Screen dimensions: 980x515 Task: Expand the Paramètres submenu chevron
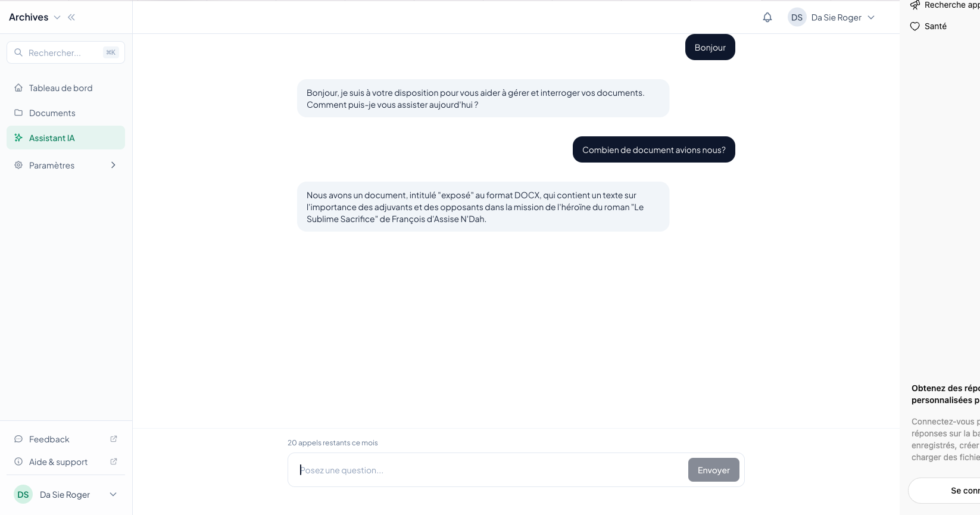point(113,166)
